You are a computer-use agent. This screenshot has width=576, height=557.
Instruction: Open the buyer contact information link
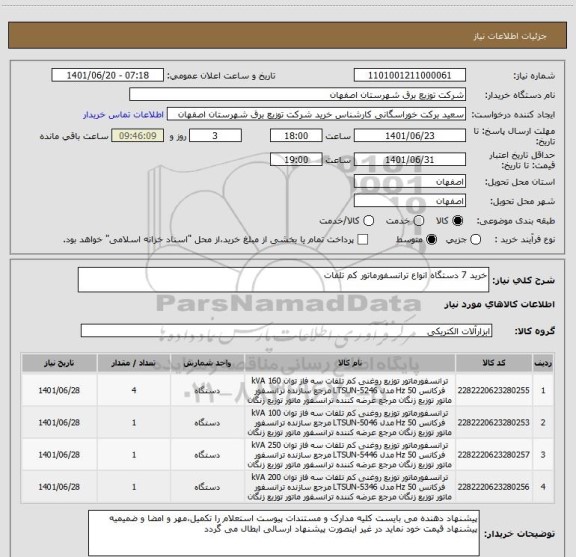[x=123, y=115]
